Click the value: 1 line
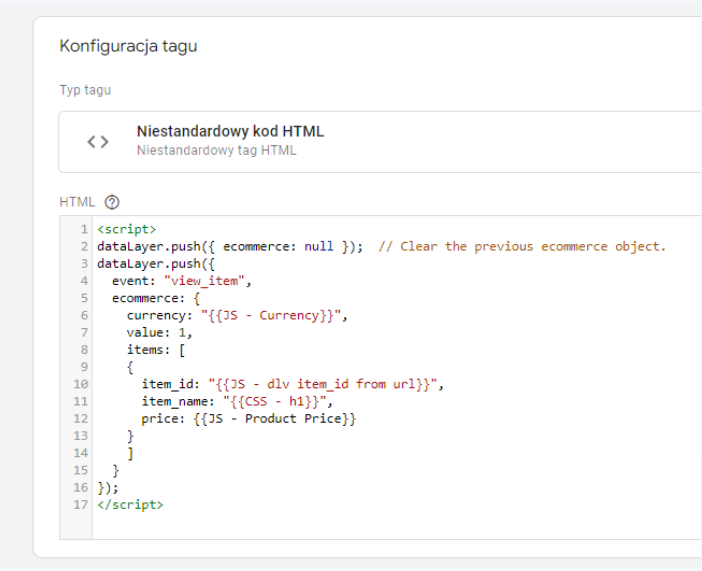This screenshot has width=702, height=571. [159, 333]
